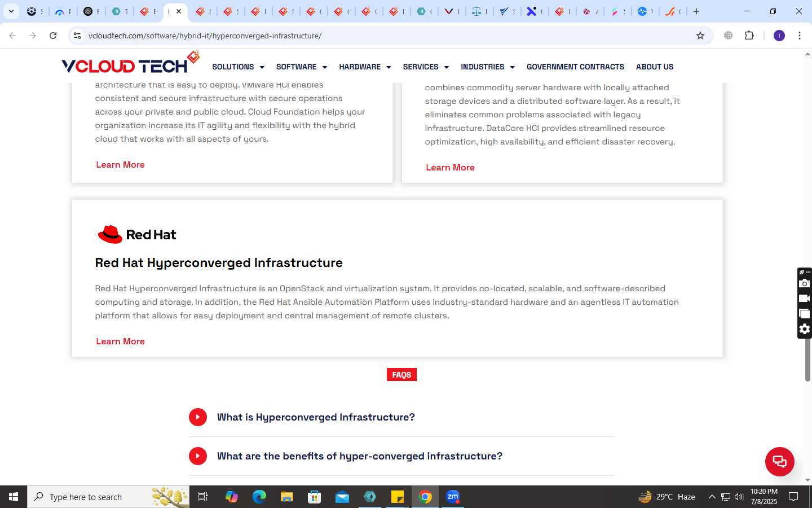The height and width of the screenshot is (508, 812).
Task: Expand the SERVICES dropdown menu
Action: (x=426, y=67)
